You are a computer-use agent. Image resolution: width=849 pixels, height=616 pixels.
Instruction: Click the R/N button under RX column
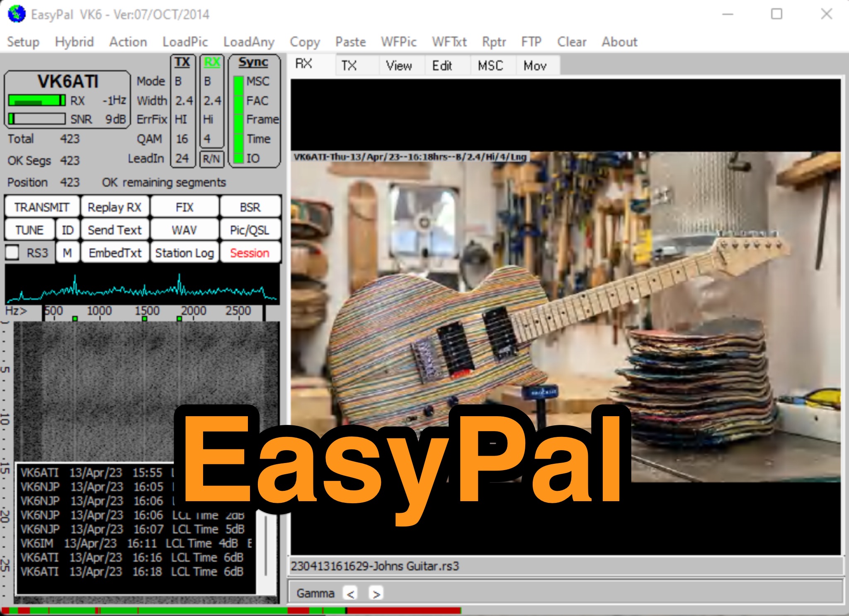[x=212, y=159]
